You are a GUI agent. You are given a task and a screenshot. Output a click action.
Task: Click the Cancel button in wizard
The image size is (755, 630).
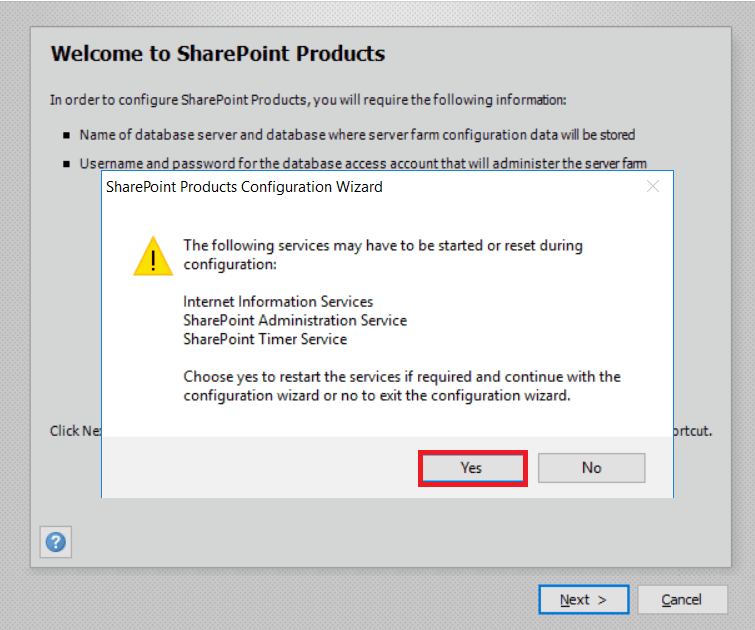point(682,600)
